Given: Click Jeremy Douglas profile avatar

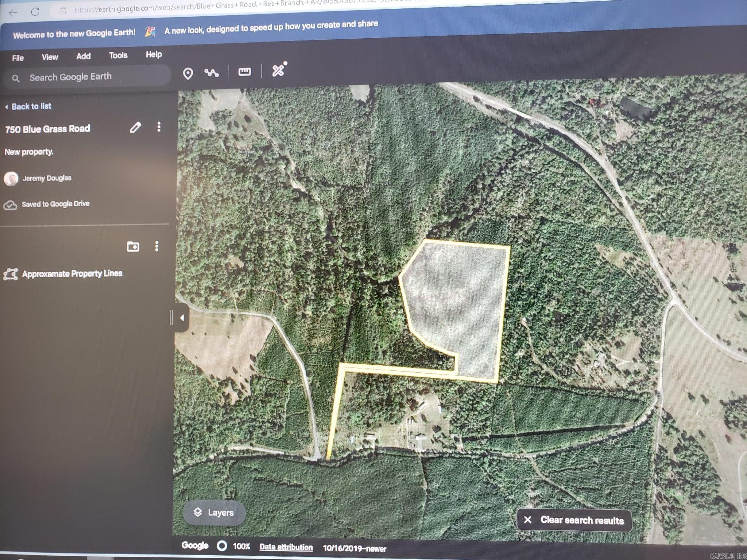Looking at the screenshot, I should 11,179.
